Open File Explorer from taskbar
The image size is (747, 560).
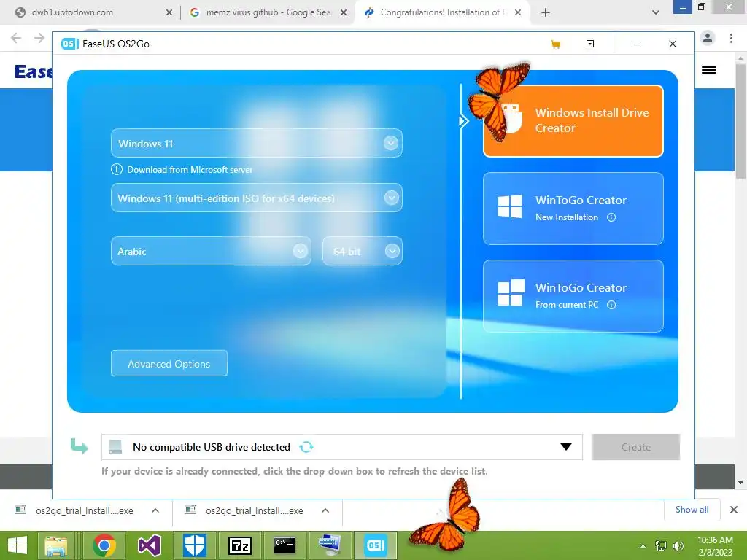[56, 545]
